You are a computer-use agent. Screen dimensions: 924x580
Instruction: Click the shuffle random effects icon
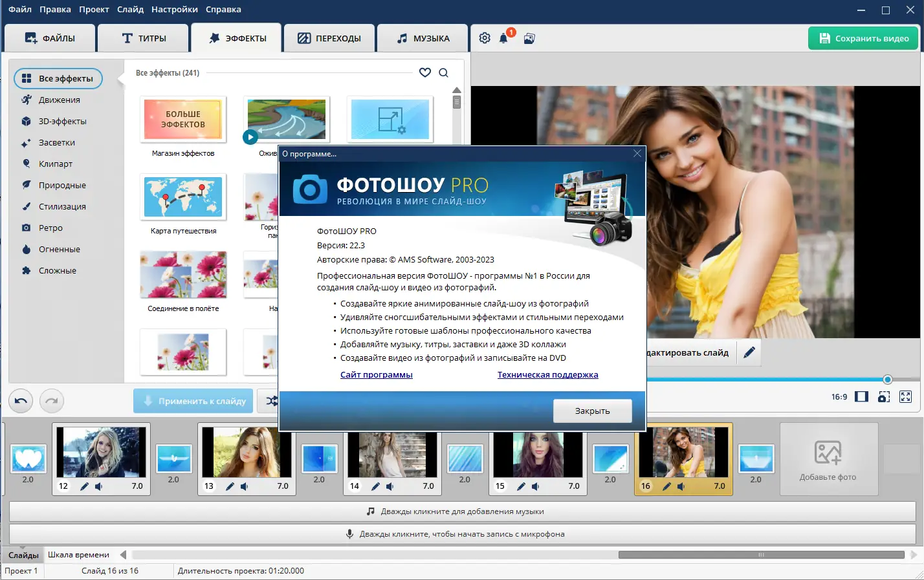(x=271, y=401)
